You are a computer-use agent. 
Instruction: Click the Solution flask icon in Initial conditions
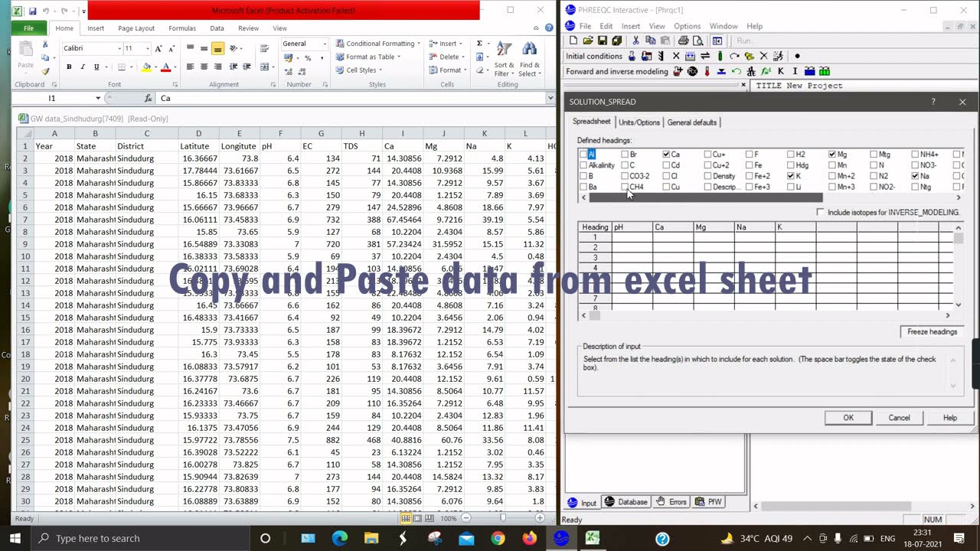tap(632, 56)
